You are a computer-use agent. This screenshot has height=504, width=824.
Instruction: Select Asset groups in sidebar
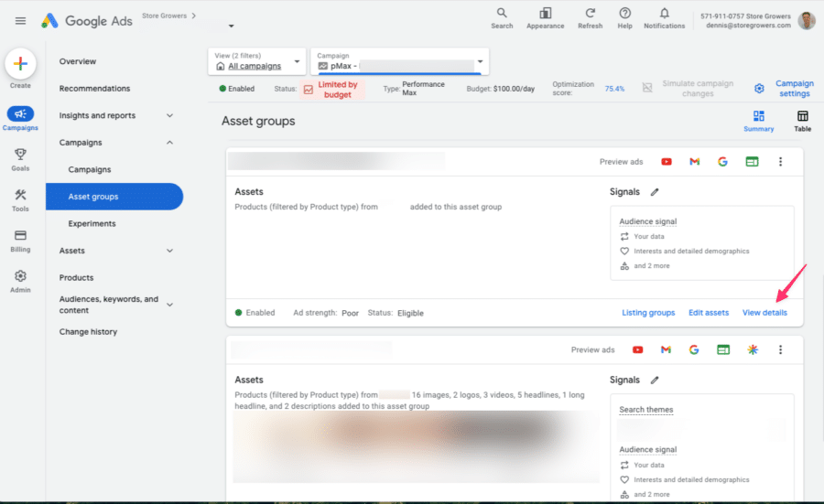pyautogui.click(x=114, y=197)
